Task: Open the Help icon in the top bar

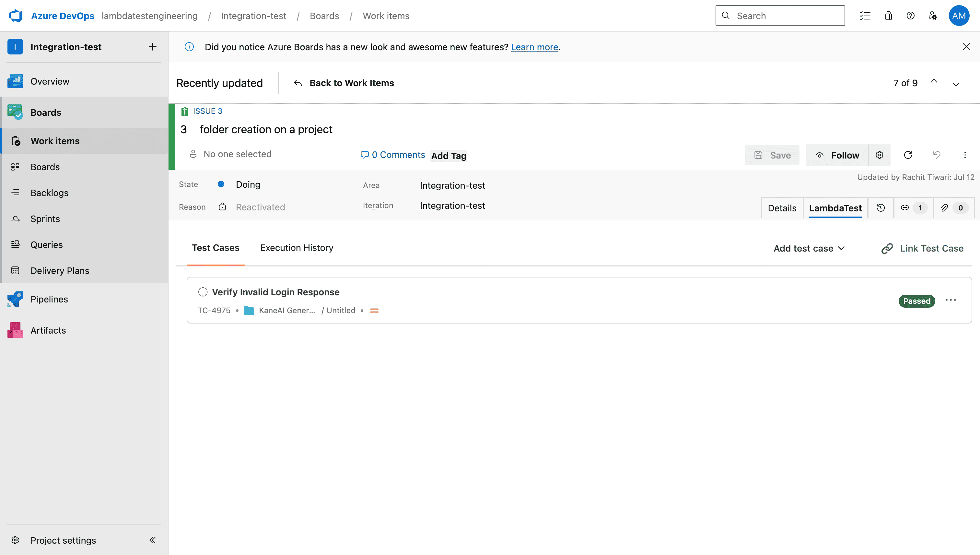Action: [x=911, y=16]
